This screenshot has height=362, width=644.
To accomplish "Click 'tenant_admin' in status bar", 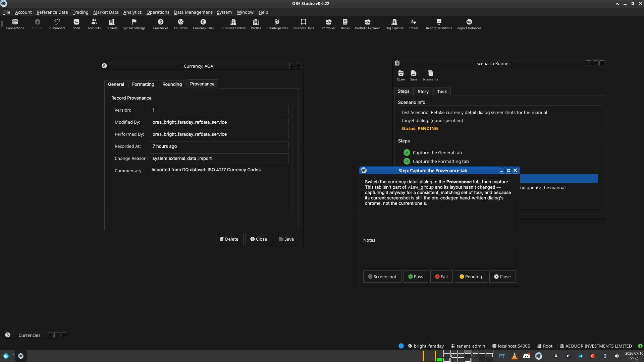I will tap(471, 346).
